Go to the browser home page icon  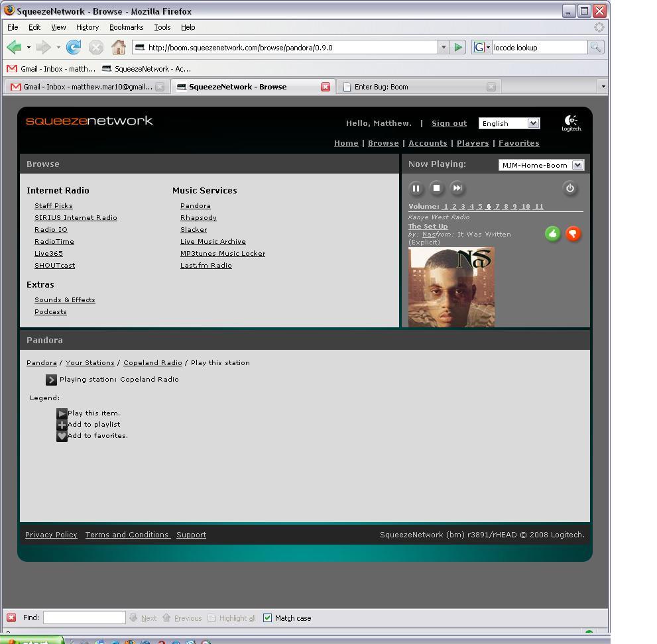[118, 47]
